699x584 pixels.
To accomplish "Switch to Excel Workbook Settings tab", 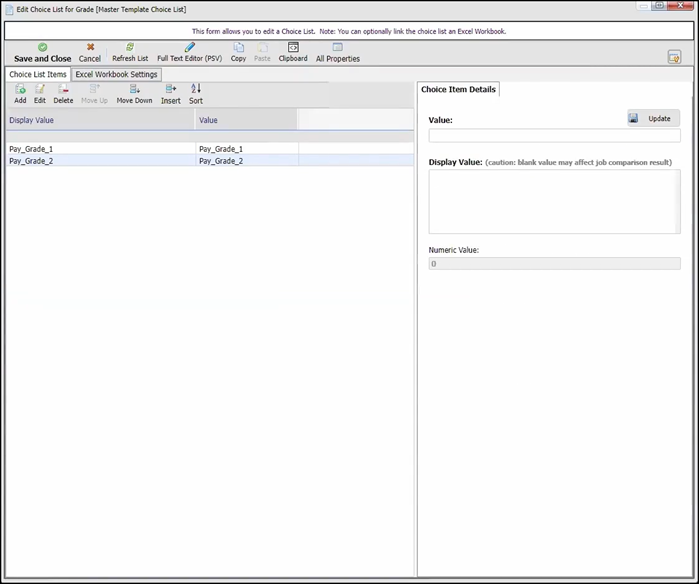I will click(116, 74).
